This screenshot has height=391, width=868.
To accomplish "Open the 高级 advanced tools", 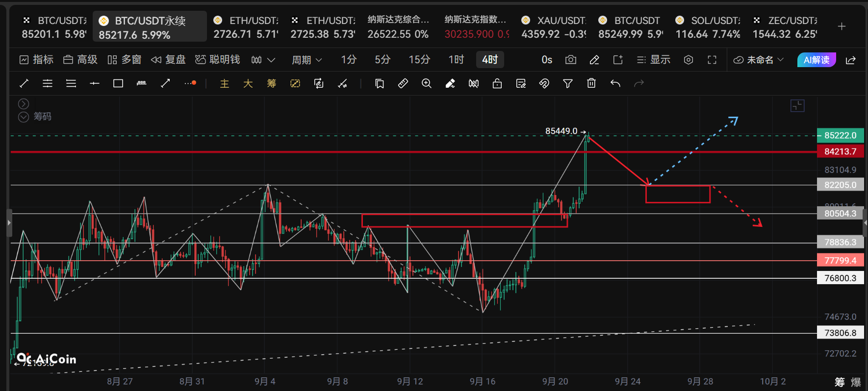I will coord(80,60).
